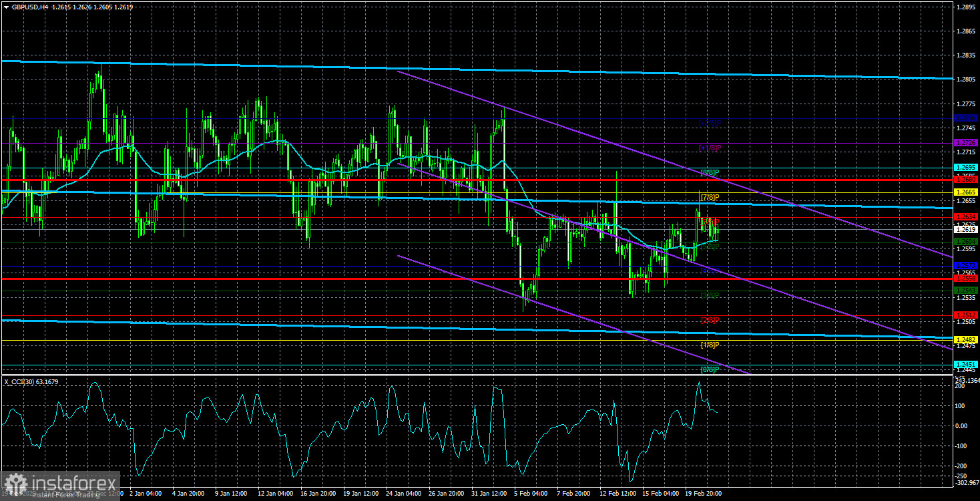Click the red 1.2558 price tag
Viewport: 980px width, 501px height.
[x=965, y=278]
